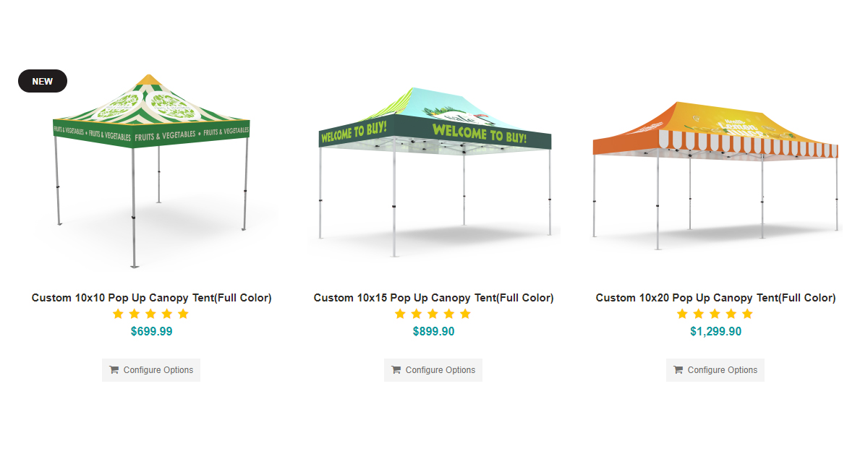Image resolution: width=868 pixels, height=454 pixels.
Task: Open the orange 10x20 tent image
Action: click(716, 174)
